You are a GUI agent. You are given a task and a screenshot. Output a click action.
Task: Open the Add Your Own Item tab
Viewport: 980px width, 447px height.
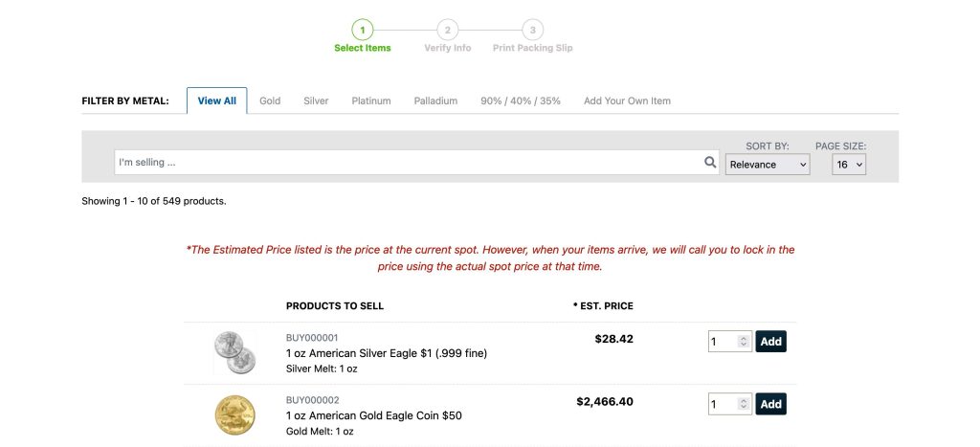(x=627, y=101)
